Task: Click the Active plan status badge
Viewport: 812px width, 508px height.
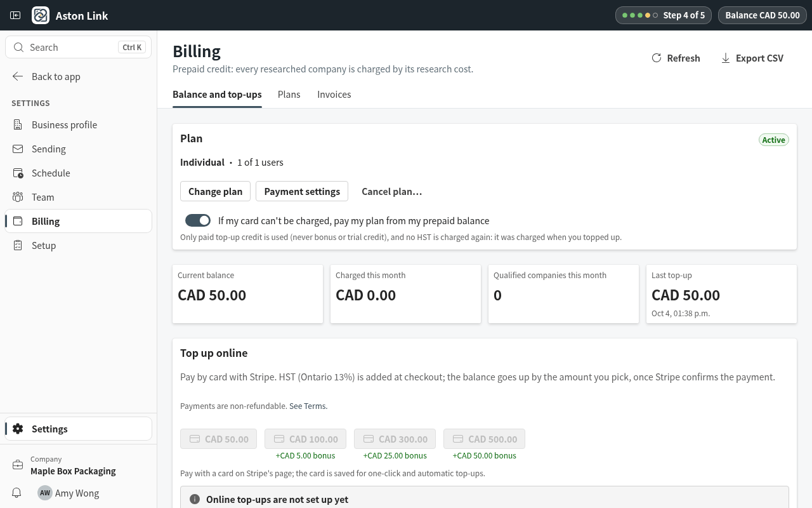Action: 774,140
